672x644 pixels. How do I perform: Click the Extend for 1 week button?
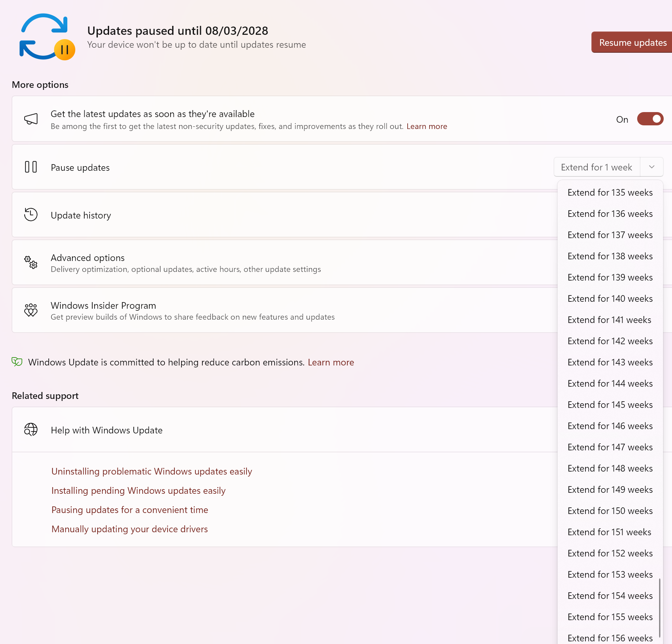[596, 167]
